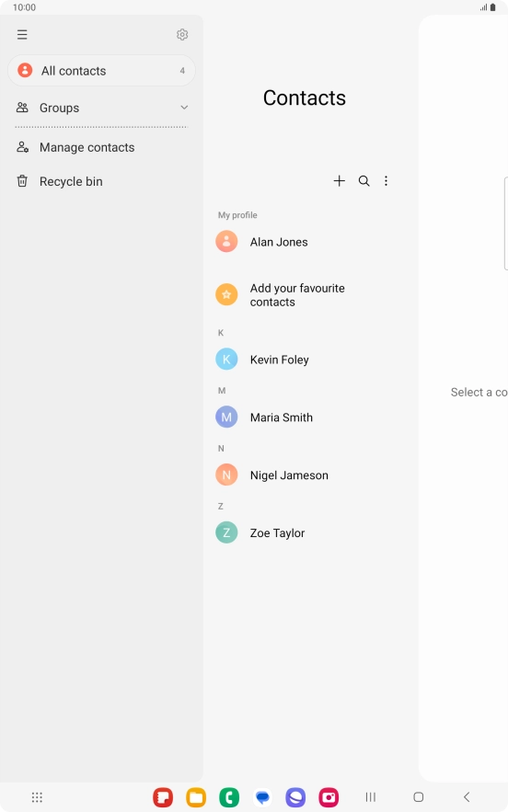Click the Manage contacts person icon

click(22, 147)
